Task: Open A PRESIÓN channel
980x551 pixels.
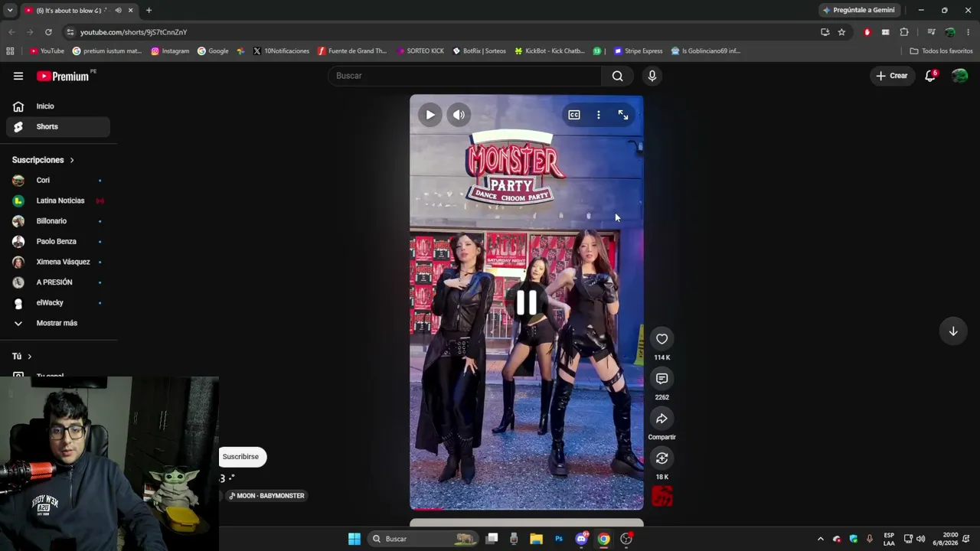Action: point(58,282)
